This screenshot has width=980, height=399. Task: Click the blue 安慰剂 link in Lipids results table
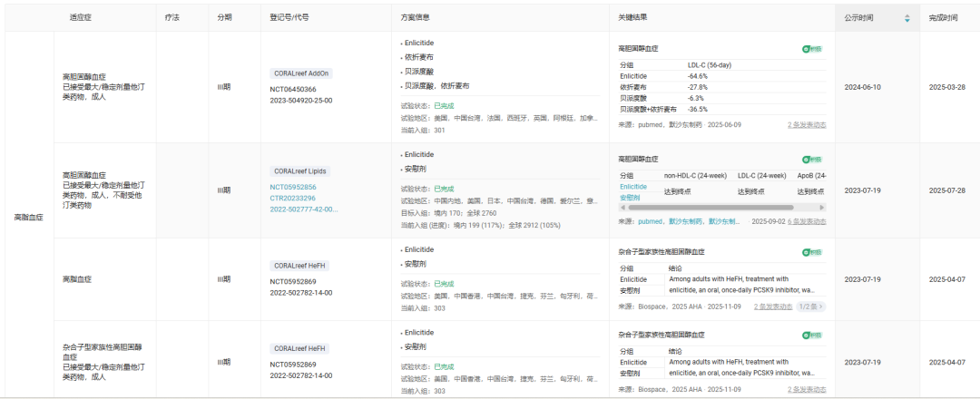tap(630, 198)
